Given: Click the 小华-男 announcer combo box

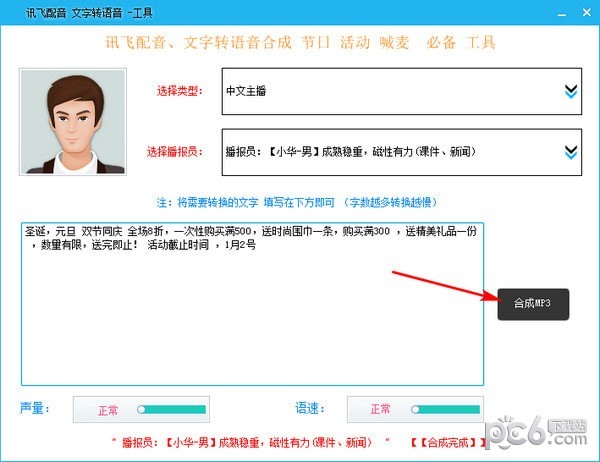Looking at the screenshot, I should 402,152.
